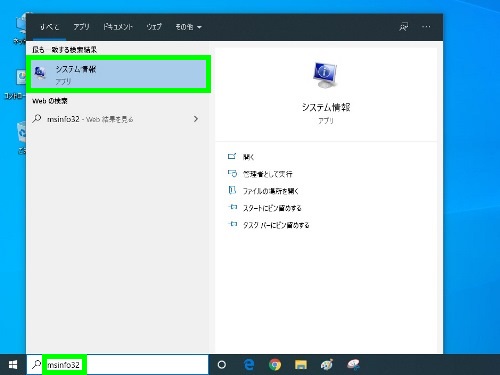
Task: Click the msinfo32 taskbar search box
Action: pos(118,365)
